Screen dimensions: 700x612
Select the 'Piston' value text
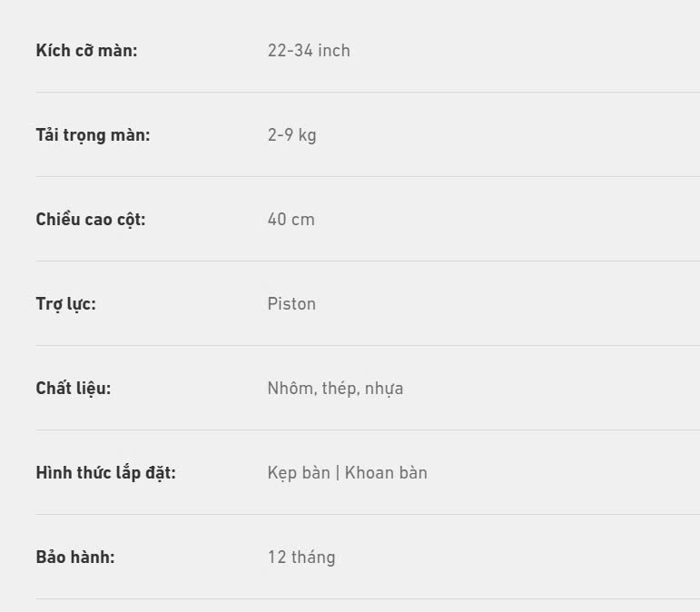[x=291, y=304]
